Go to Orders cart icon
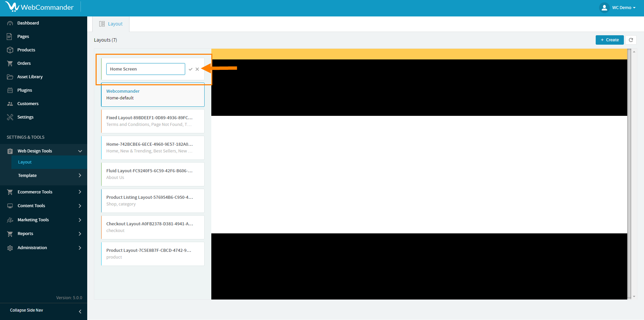This screenshot has width=644, height=320. tap(10, 63)
